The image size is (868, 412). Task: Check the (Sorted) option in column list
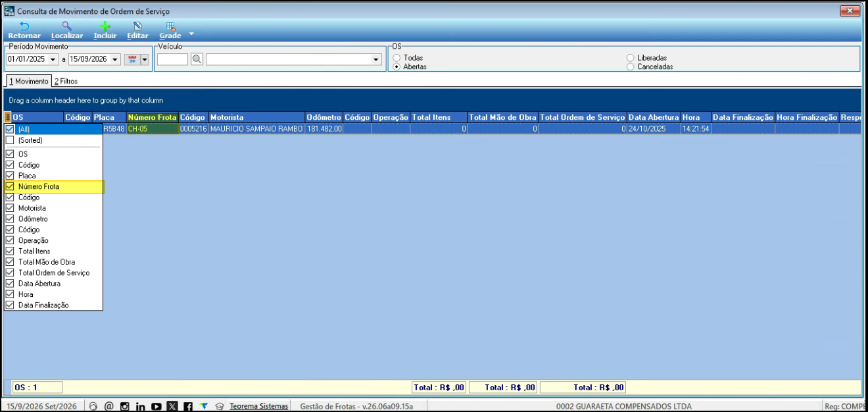point(9,140)
